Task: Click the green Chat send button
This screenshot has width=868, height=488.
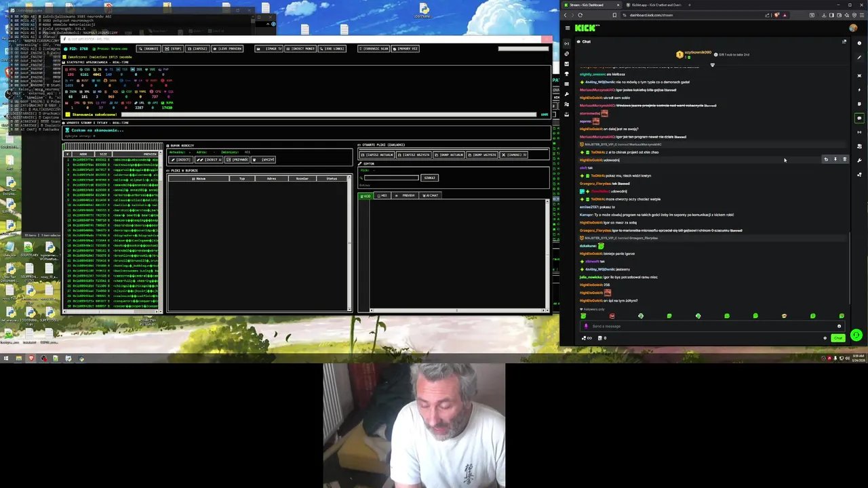Action: [838, 338]
